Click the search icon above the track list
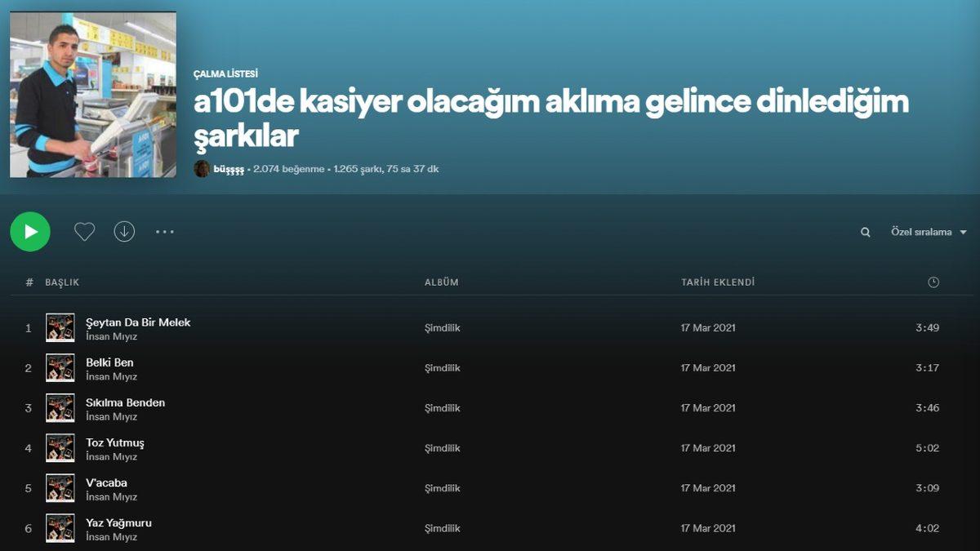 pyautogui.click(x=865, y=232)
